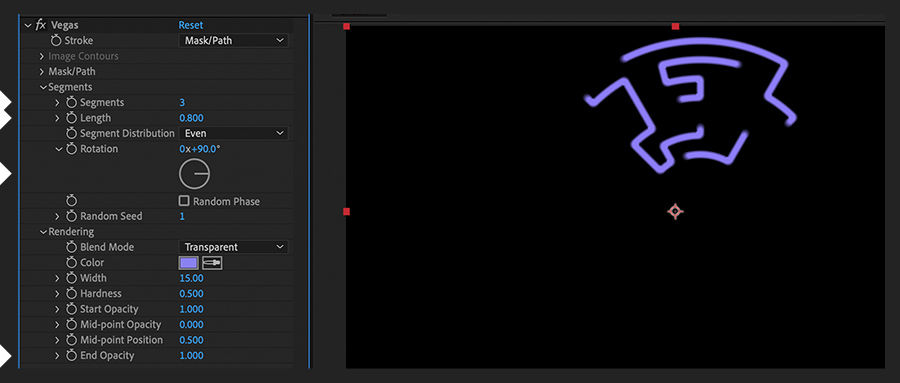Toggle Color property stopwatch
Viewport: 900px width, 383px height.
point(71,262)
